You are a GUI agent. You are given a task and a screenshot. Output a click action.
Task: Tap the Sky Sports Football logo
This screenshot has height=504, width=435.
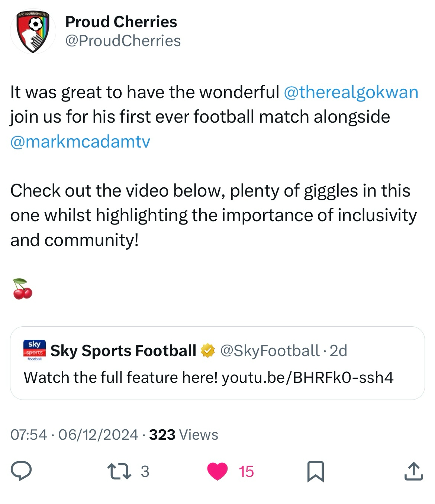(x=34, y=350)
